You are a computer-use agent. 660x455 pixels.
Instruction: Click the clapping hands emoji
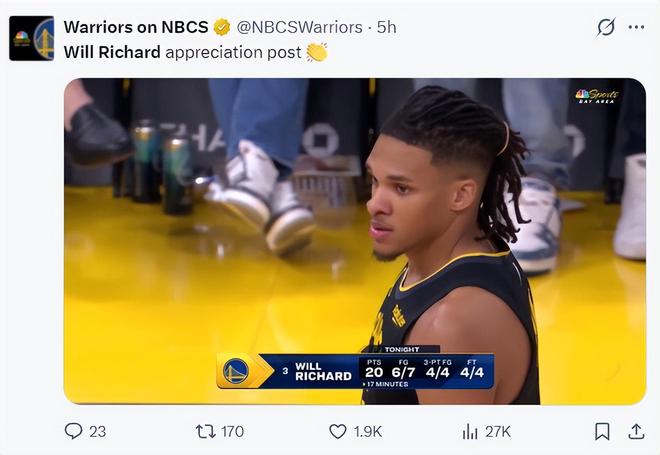(x=316, y=52)
